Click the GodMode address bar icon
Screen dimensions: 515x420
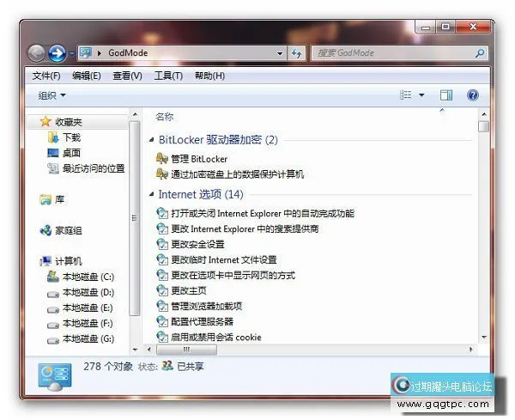(x=86, y=53)
